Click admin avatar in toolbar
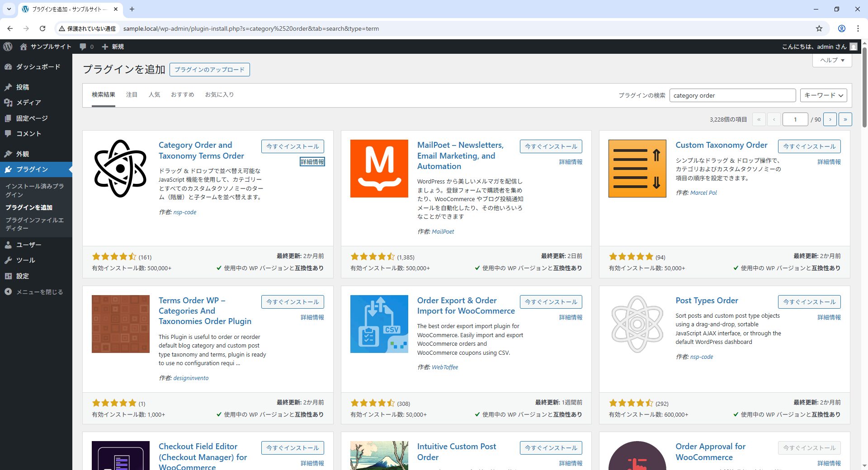The width and height of the screenshot is (868, 470). click(854, 47)
